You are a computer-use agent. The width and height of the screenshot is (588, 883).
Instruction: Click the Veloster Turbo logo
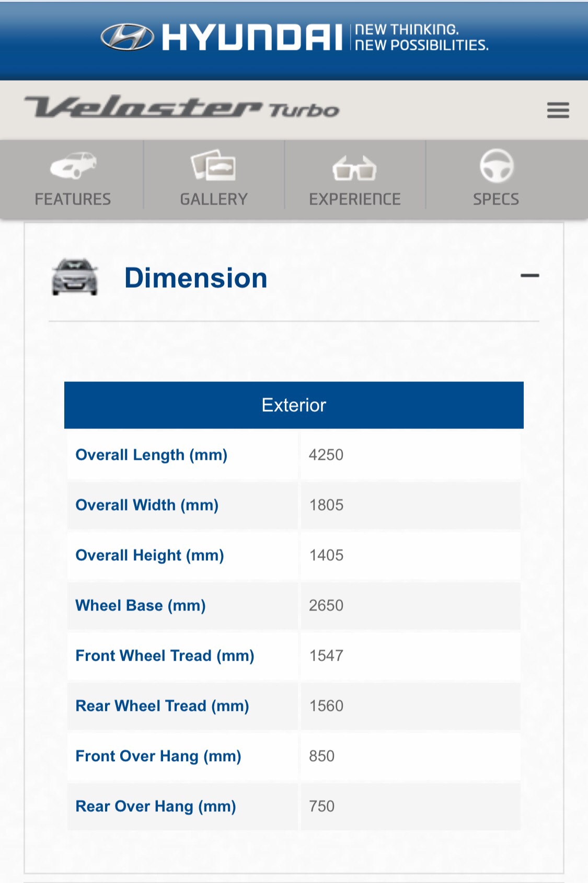tap(182, 107)
